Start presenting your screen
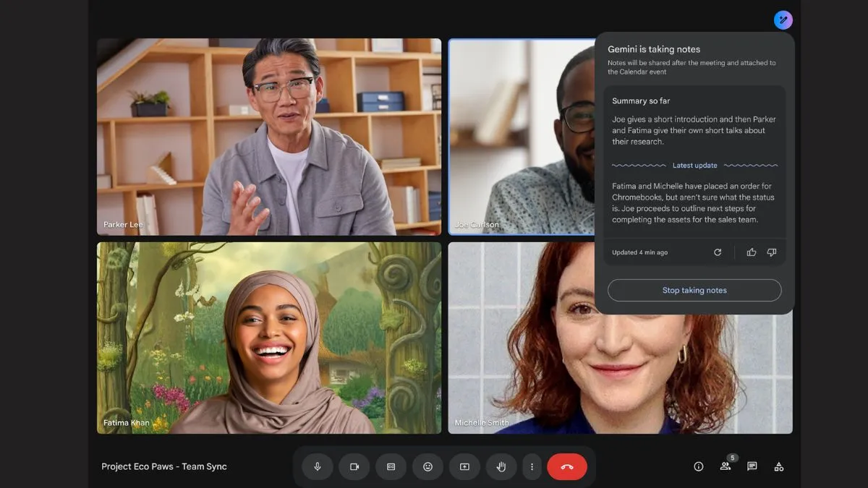The image size is (868, 488). coord(464,466)
